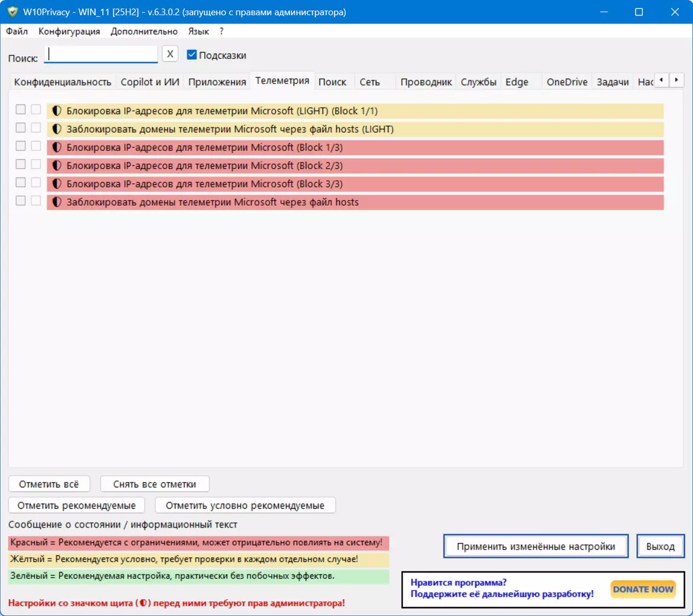The height and width of the screenshot is (616, 693).
Task: Click the admin rights warning text
Action: click(176, 603)
